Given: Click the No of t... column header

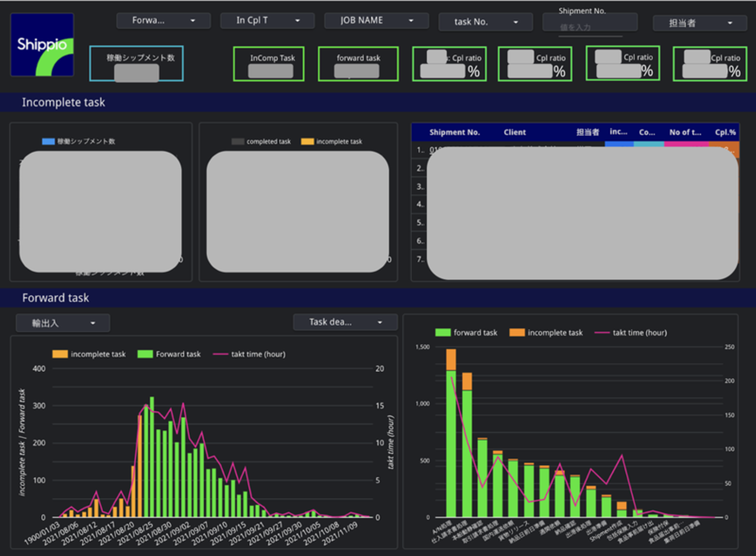Looking at the screenshot, I should coord(685,132).
